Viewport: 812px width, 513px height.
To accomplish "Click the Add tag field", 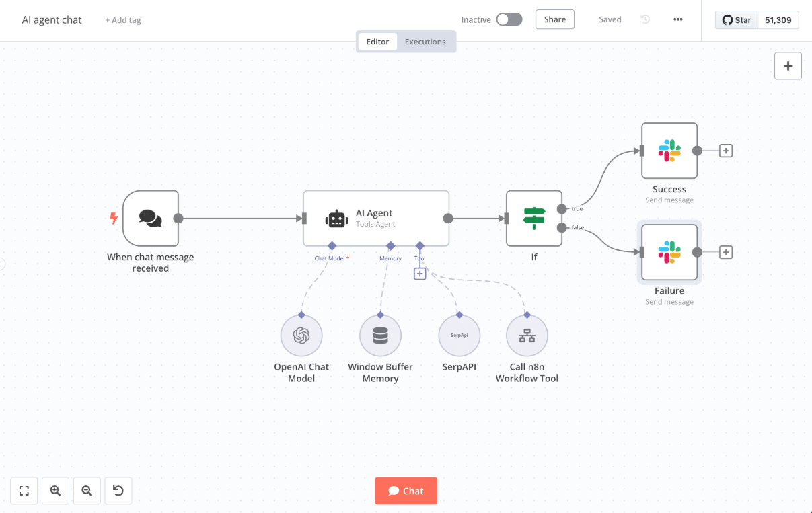I will (x=123, y=20).
